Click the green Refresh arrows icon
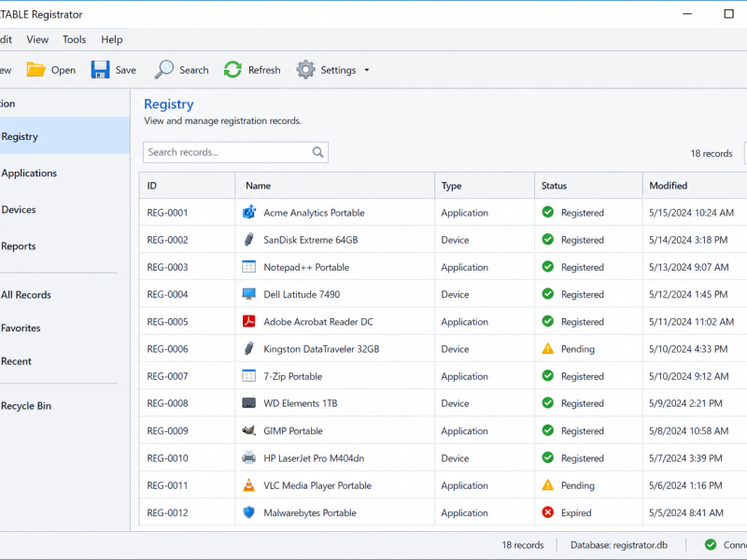747x560 pixels. (233, 69)
